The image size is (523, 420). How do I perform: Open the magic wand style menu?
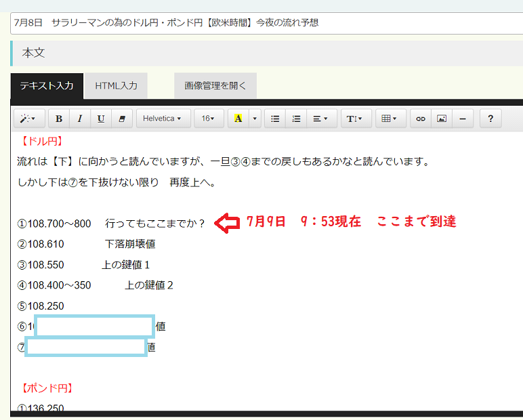pyautogui.click(x=29, y=119)
